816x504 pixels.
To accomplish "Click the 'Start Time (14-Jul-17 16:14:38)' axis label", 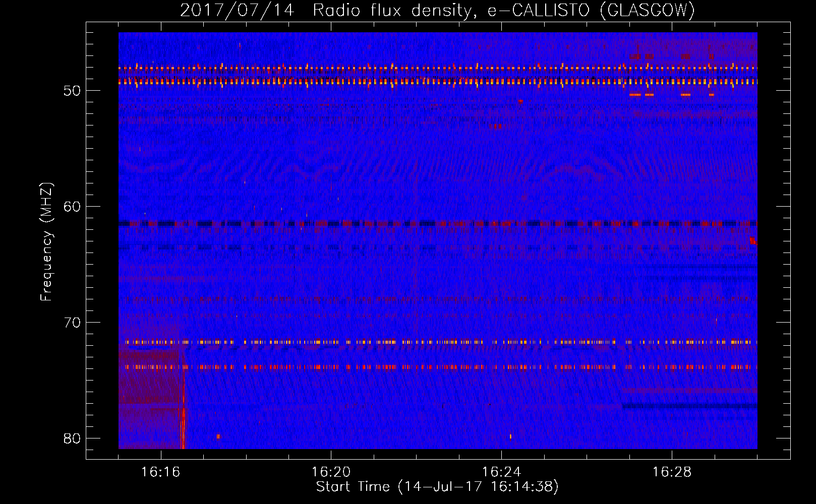I will [x=437, y=487].
